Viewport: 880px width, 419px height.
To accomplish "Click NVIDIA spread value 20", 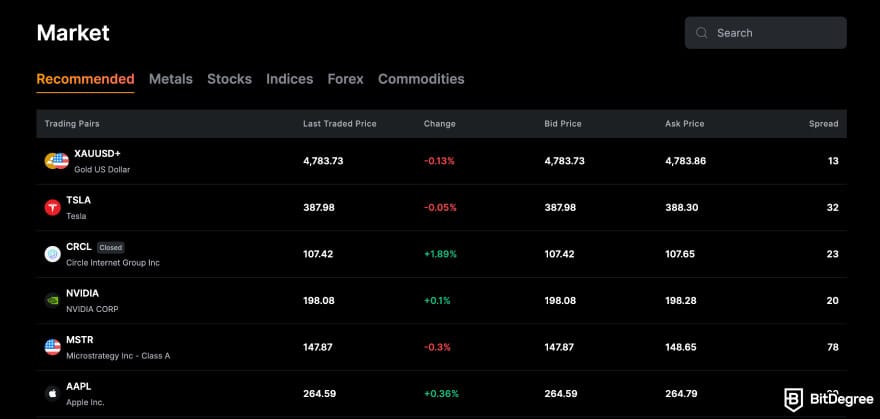I will click(832, 301).
